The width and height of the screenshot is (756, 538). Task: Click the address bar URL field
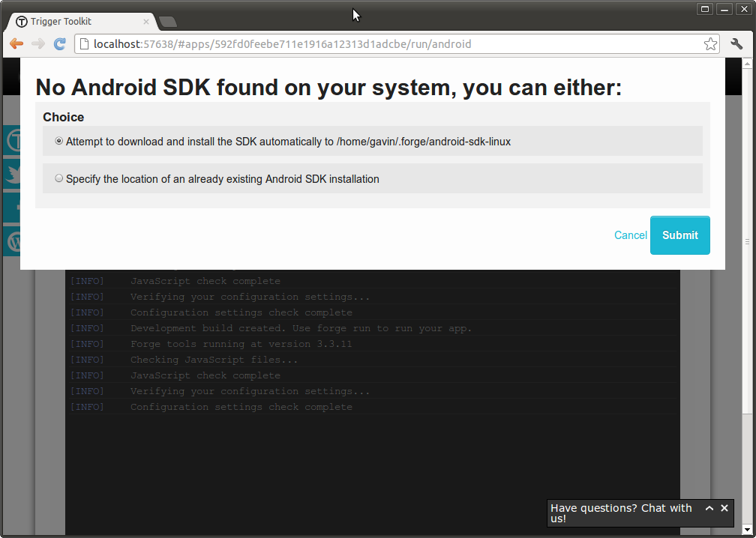click(x=397, y=43)
